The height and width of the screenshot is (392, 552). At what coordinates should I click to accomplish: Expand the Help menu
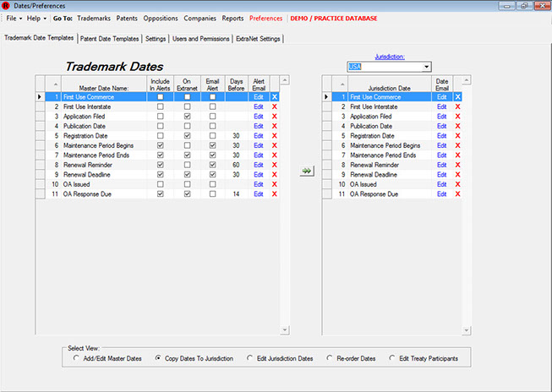coord(36,18)
